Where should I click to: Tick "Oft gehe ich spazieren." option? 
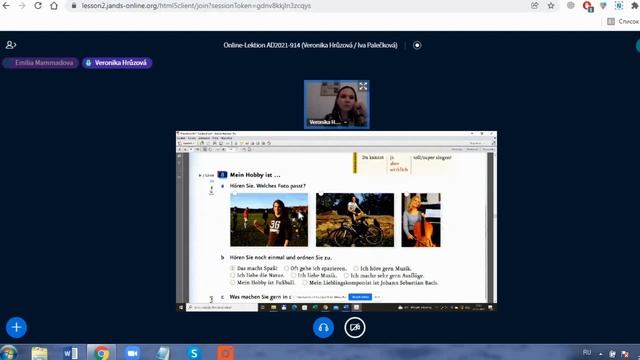(x=287, y=268)
